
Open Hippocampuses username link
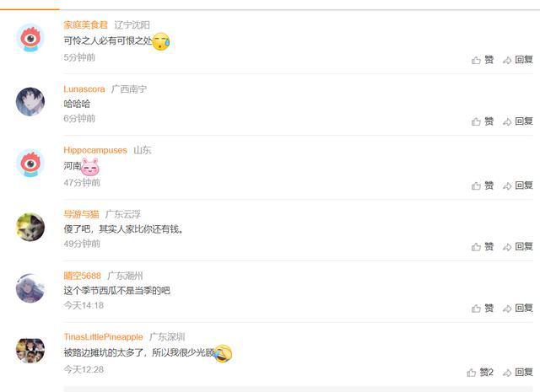click(95, 150)
